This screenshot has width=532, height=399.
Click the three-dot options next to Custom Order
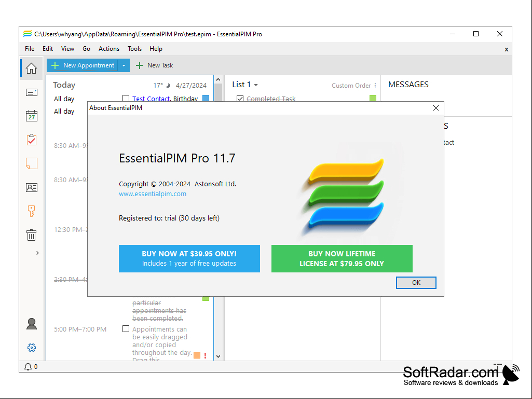pos(375,86)
